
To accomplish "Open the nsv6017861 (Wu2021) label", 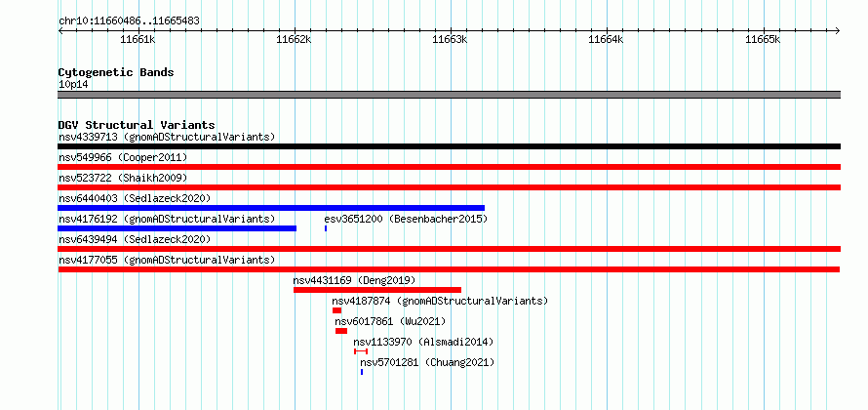I will (x=390, y=321).
